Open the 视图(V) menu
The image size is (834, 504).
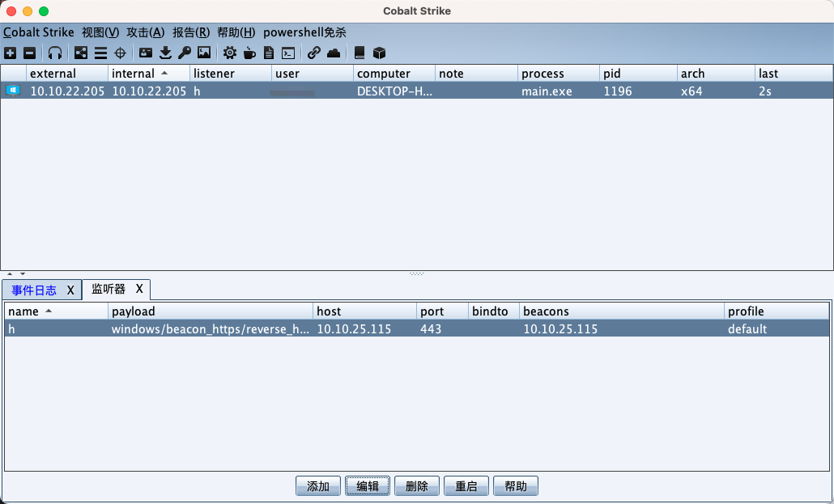coord(100,32)
